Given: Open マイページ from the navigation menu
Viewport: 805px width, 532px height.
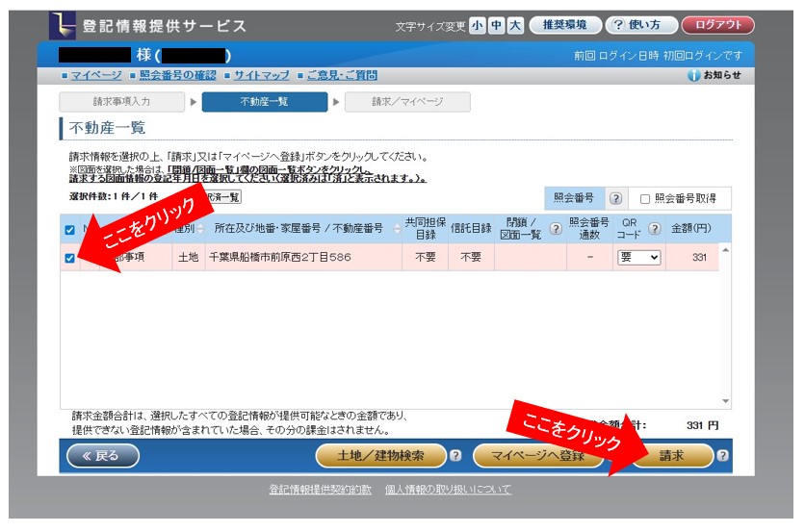Looking at the screenshot, I should pos(95,75).
